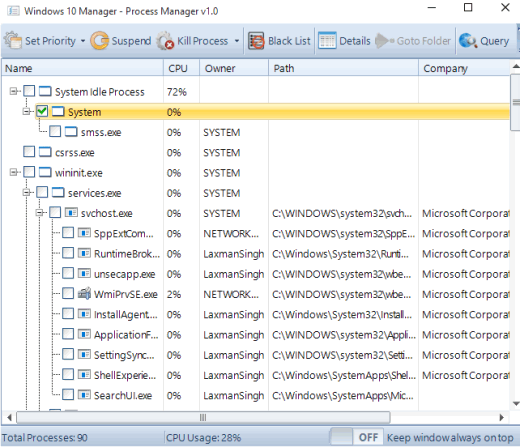Click the Black List button label
The width and height of the screenshot is (520, 447).
pos(289,41)
